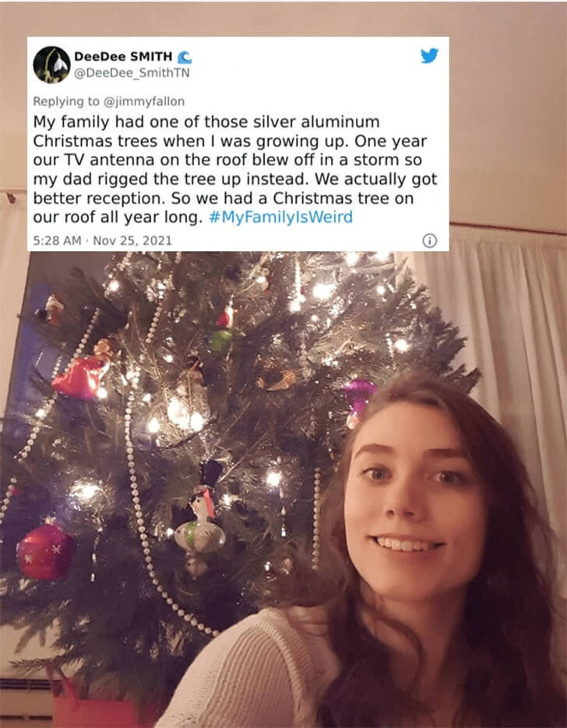Open the @jimmyfallon mention link

click(143, 101)
